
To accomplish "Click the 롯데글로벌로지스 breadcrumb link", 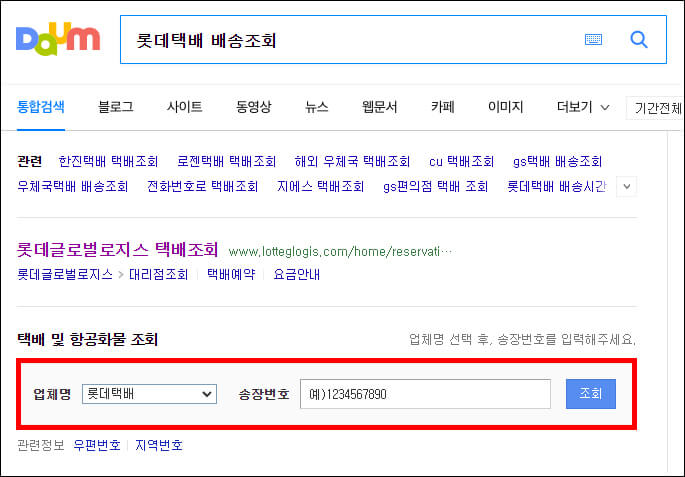I will 65,274.
